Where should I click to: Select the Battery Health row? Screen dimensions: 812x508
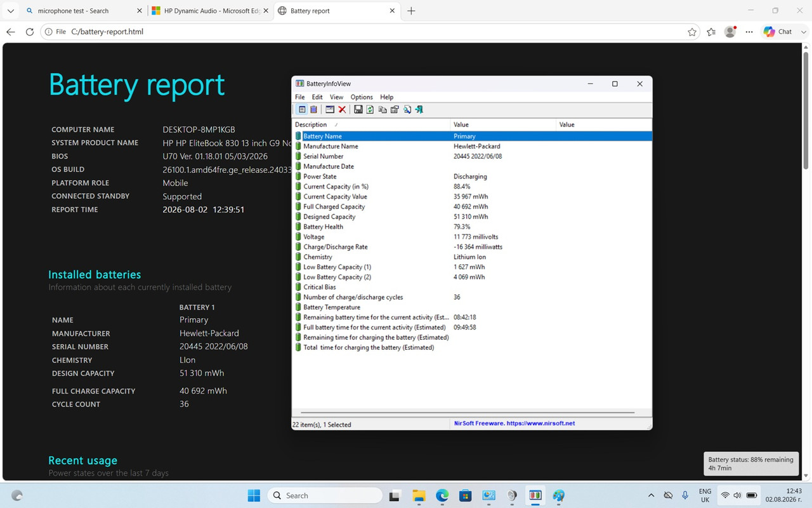coord(472,227)
